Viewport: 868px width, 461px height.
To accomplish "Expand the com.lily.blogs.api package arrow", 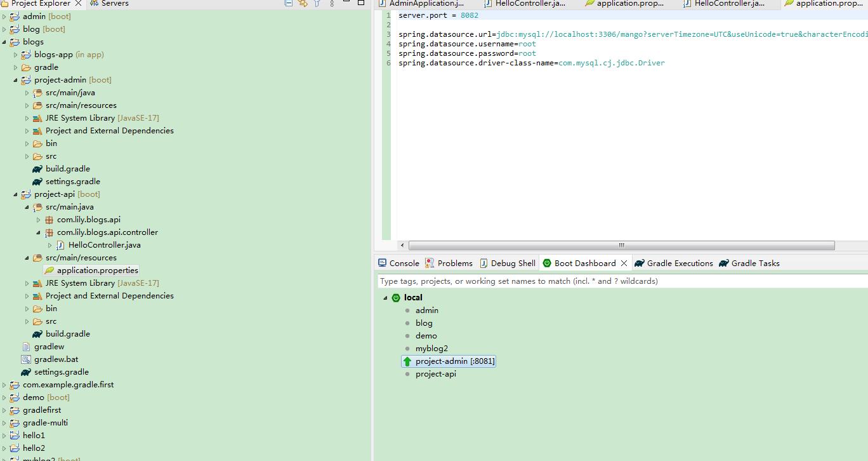I will [x=39, y=220].
